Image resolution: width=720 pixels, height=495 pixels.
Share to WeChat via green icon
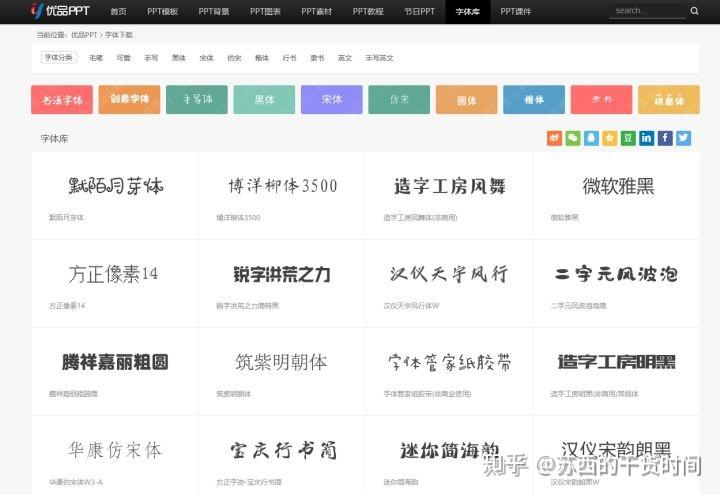(573, 138)
